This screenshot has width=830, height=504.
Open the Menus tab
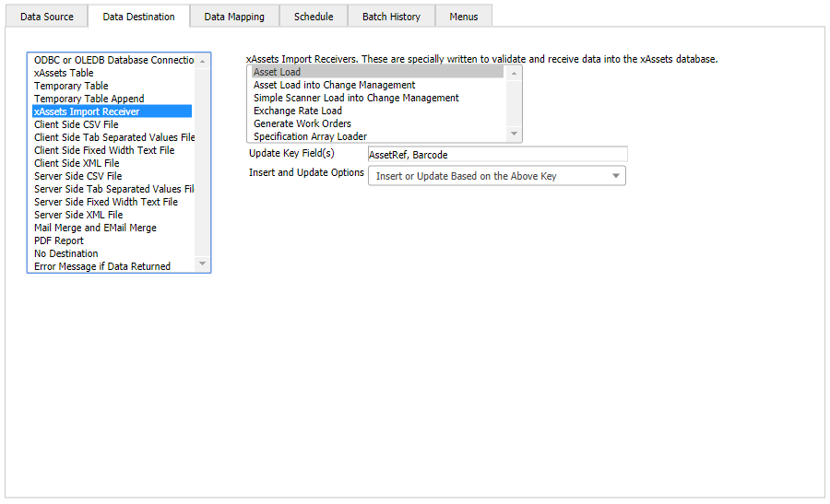[x=464, y=17]
